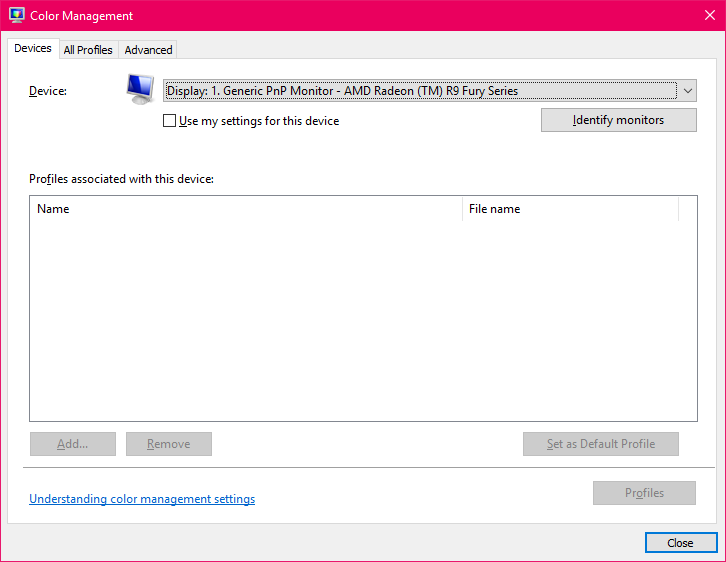Open the All Profiles tab
Viewport: 726px width, 562px height.
coord(88,50)
